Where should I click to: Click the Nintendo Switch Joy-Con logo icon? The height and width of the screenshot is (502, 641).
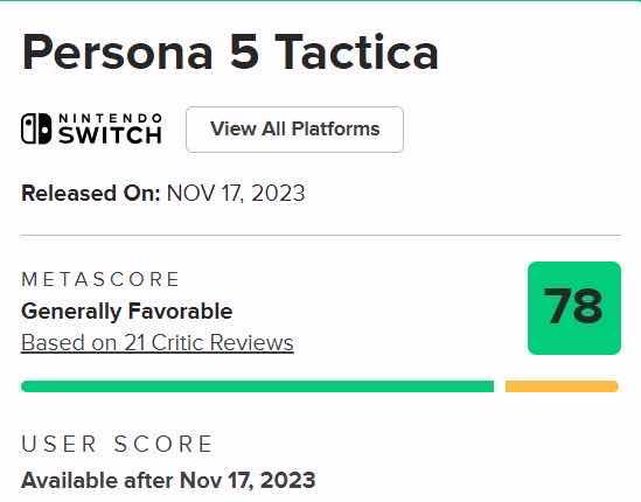(37, 129)
